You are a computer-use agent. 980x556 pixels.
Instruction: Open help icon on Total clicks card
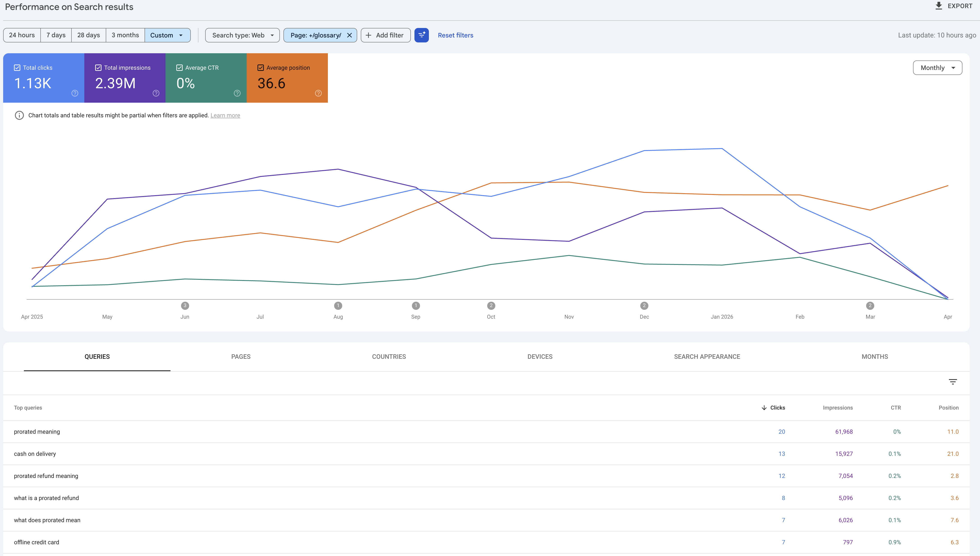click(75, 93)
